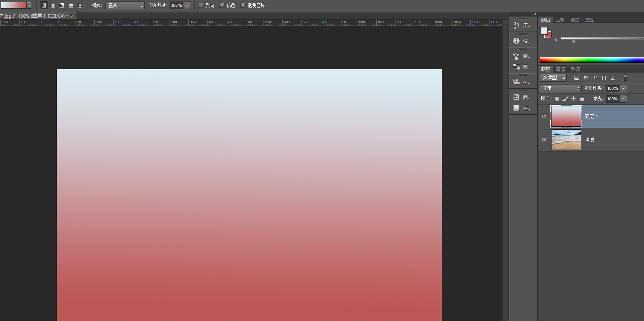Open the Notes panel icon

[x=517, y=108]
